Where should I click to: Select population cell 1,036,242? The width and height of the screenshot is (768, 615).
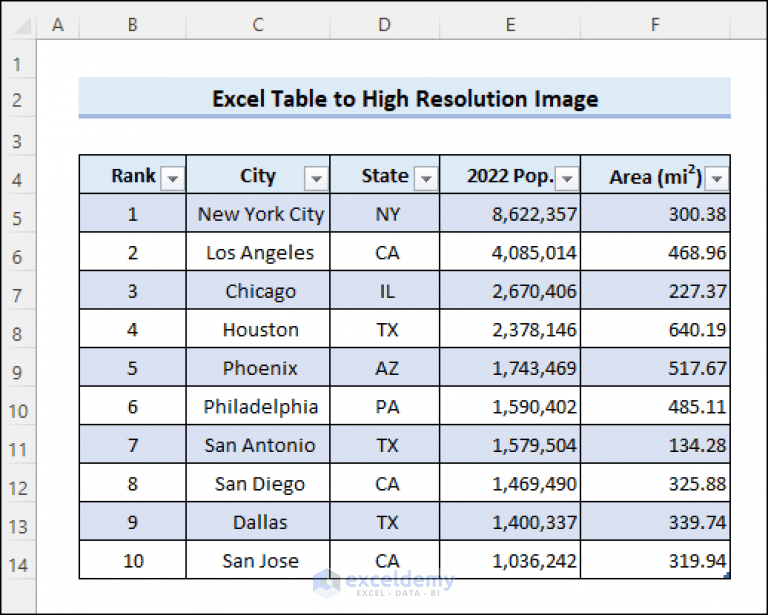(510, 560)
